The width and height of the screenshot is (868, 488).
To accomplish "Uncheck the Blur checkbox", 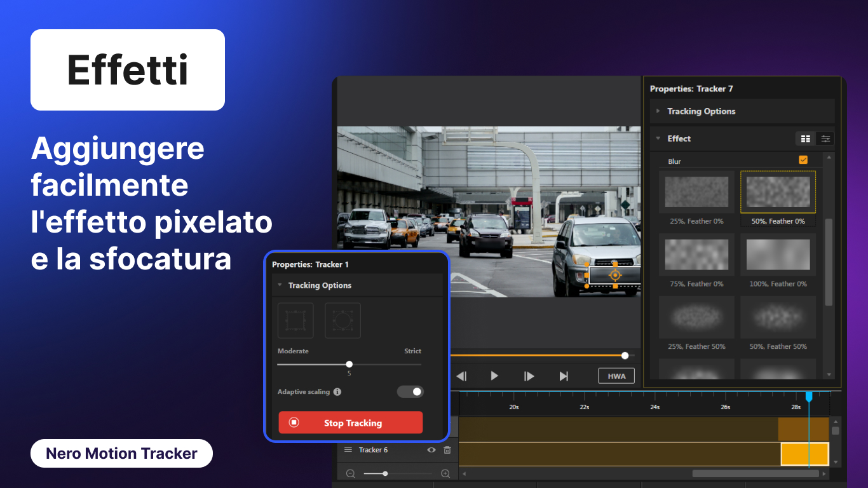I will [x=803, y=160].
